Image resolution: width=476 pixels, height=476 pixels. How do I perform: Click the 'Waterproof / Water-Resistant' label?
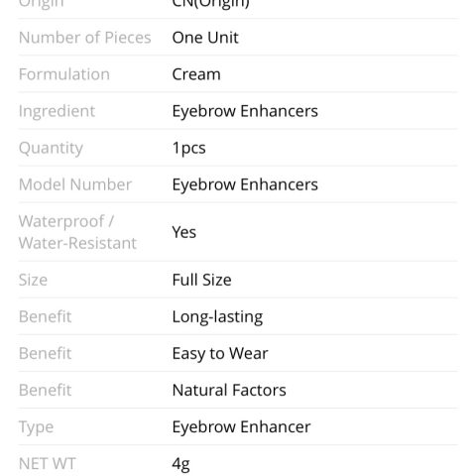coord(77,232)
